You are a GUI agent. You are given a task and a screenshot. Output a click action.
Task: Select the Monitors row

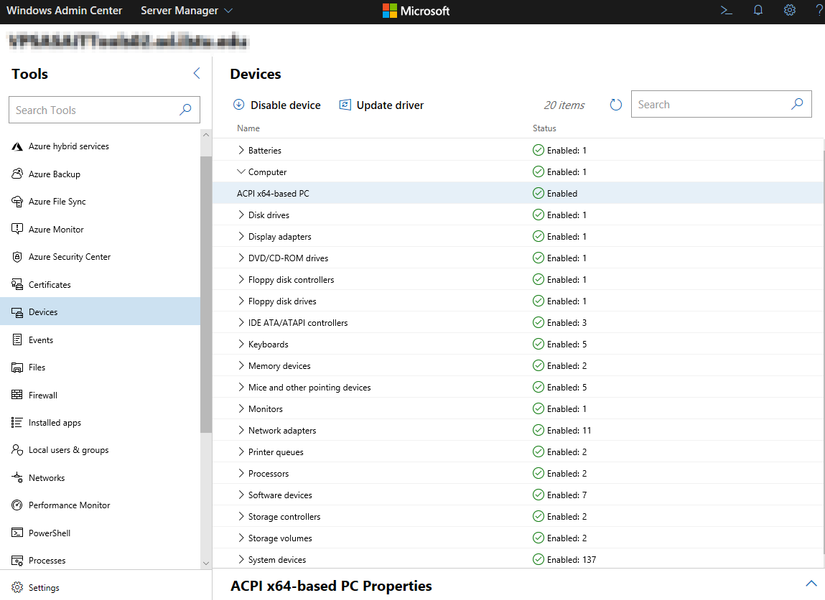pos(518,408)
